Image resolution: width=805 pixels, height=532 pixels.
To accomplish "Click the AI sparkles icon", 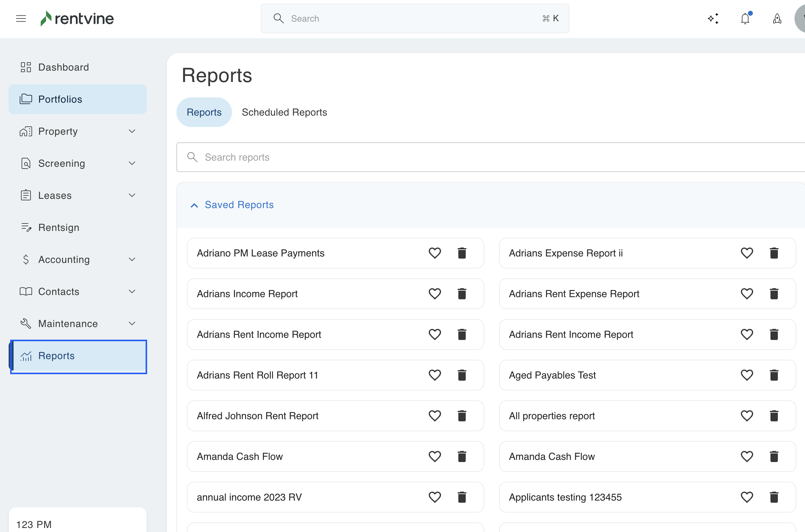I will pos(713,19).
